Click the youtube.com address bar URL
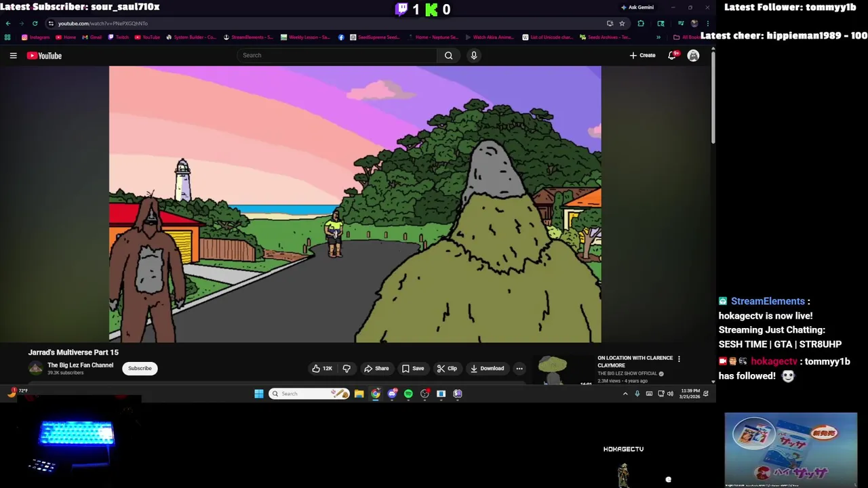 103,24
